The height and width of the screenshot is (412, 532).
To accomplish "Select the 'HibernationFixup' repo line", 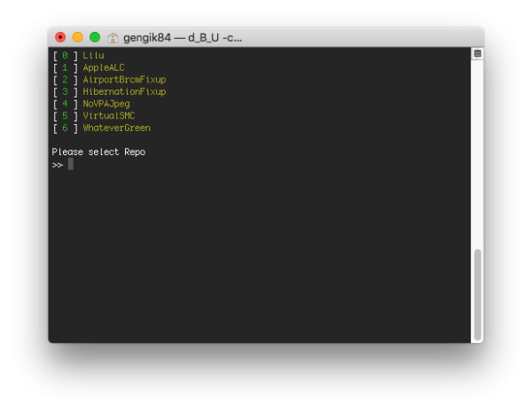I will point(109,91).
